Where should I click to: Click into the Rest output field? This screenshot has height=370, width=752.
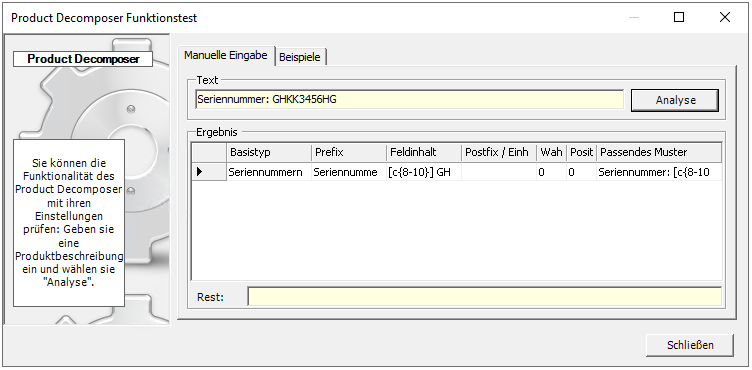(x=484, y=297)
